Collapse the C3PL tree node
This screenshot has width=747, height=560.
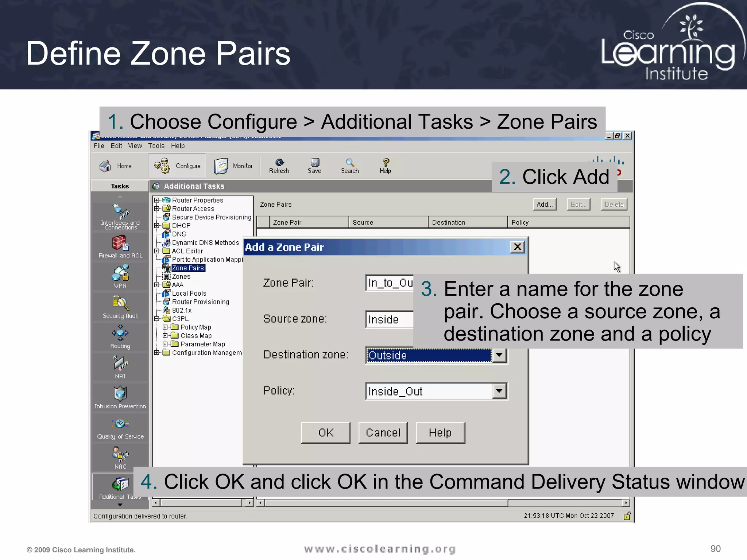pyautogui.click(x=156, y=319)
